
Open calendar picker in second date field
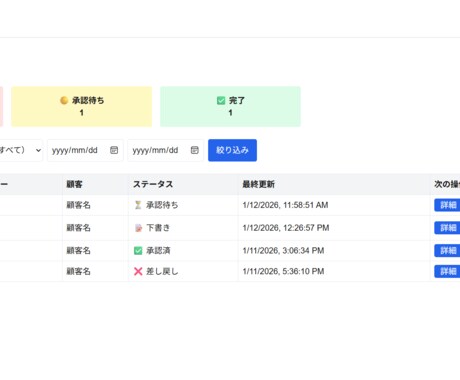point(195,150)
